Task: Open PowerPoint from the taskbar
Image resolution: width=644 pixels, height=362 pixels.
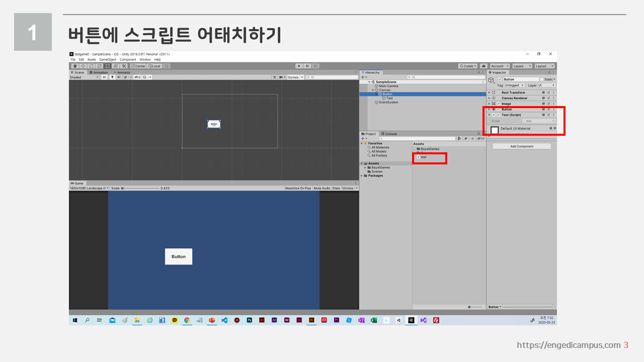Action: click(x=212, y=320)
